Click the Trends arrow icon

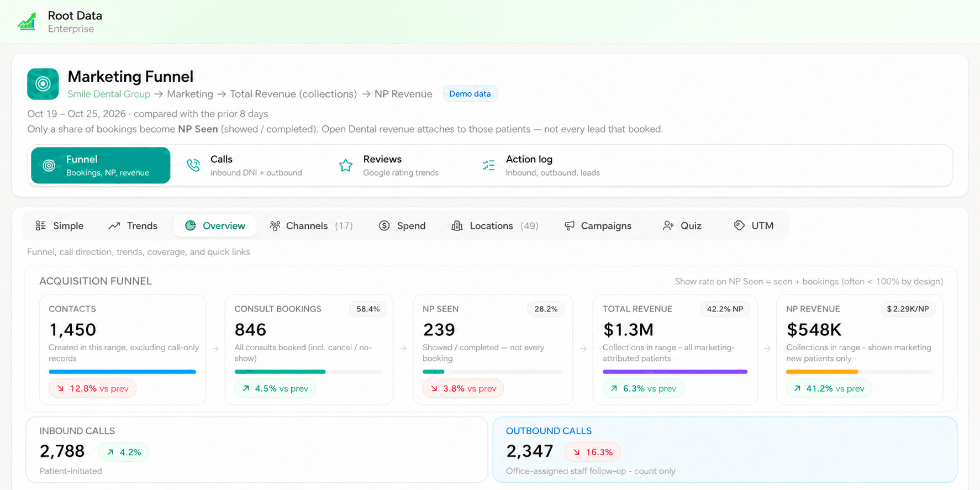(114, 225)
